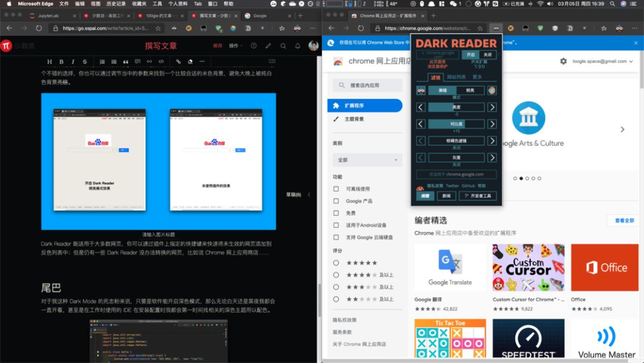Image resolution: width=644 pixels, height=363 pixels.
Task: Click the heading H formatting icon
Action: tap(49, 61)
